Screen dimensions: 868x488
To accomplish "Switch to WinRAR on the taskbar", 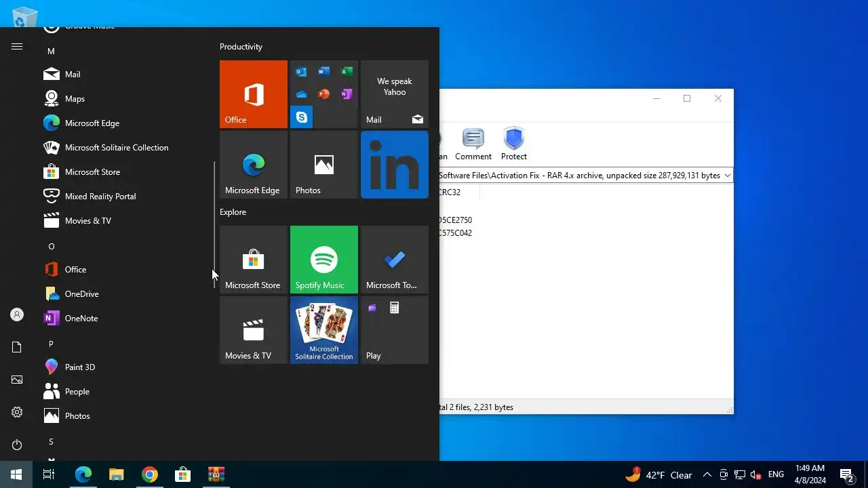I will [216, 474].
